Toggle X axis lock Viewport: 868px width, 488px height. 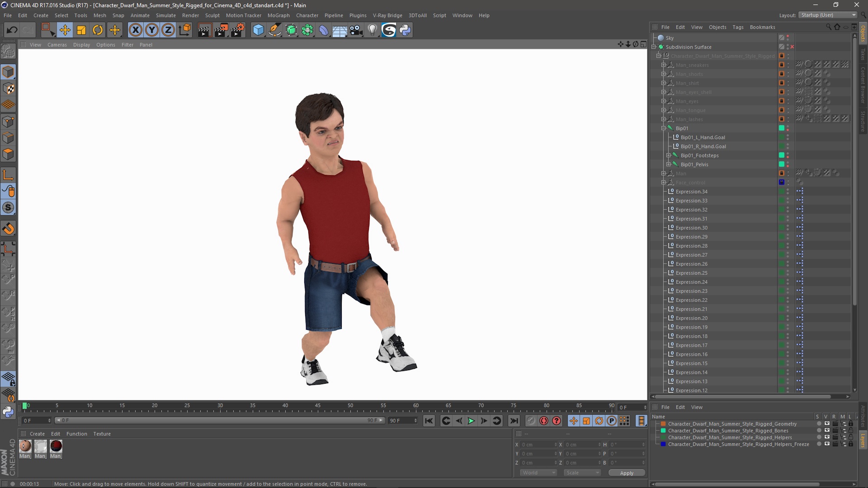tap(135, 30)
